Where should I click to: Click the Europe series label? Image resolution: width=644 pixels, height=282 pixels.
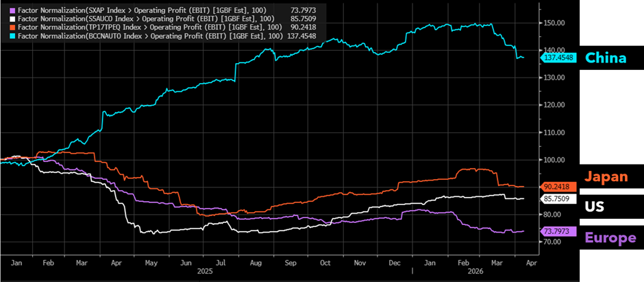coord(608,237)
